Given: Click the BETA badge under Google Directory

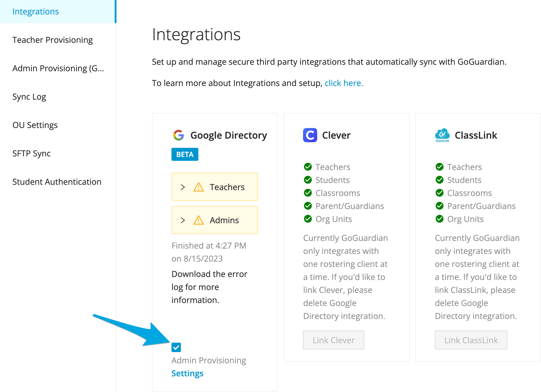Looking at the screenshot, I should tap(185, 154).
